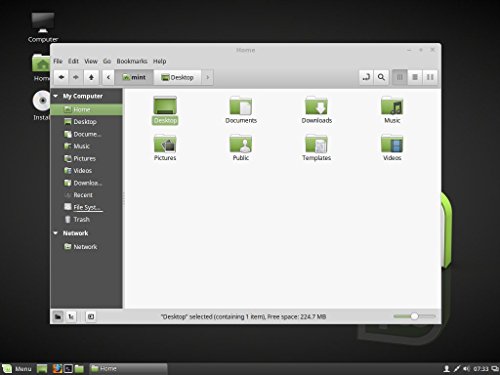Select the Public folder icon
The height and width of the screenshot is (375, 500).
241,148
